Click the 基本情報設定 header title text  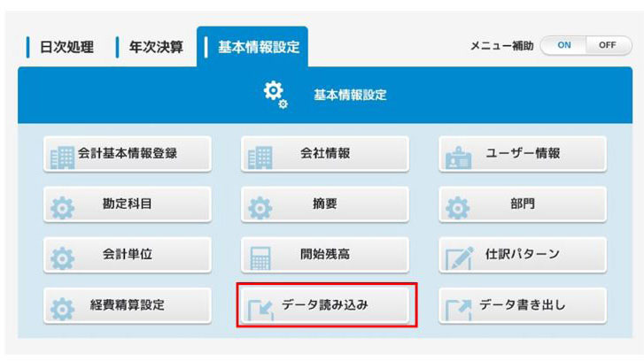(350, 96)
